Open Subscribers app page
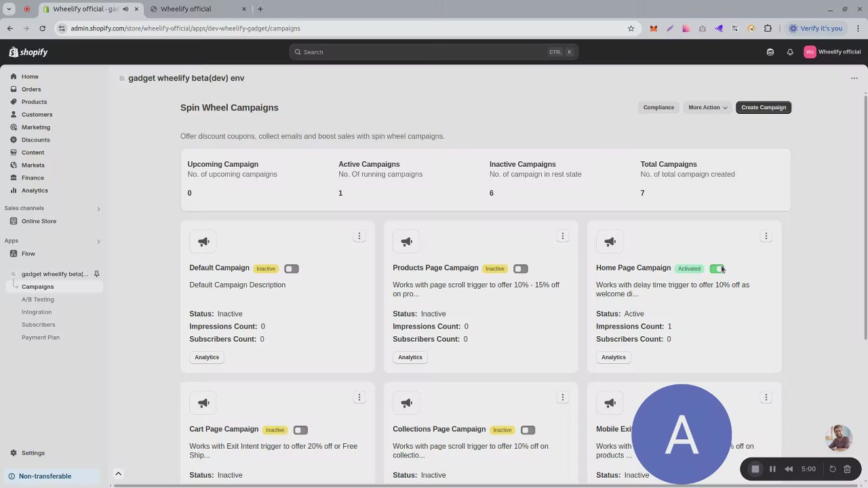The width and height of the screenshot is (868, 488). [x=38, y=325]
